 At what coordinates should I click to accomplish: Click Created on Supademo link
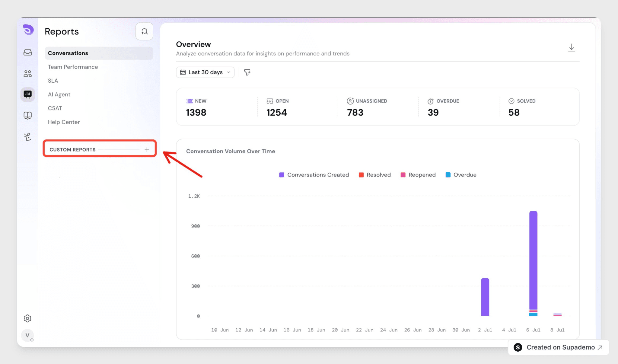(x=559, y=347)
